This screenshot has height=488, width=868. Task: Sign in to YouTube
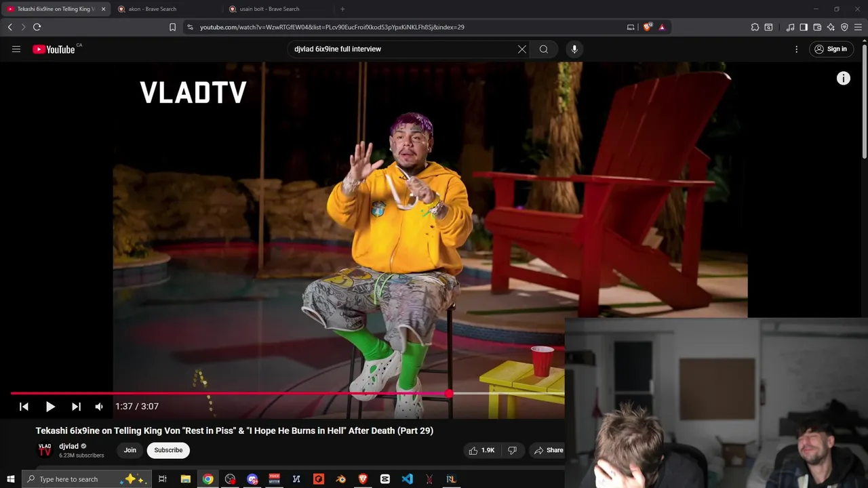(831, 49)
